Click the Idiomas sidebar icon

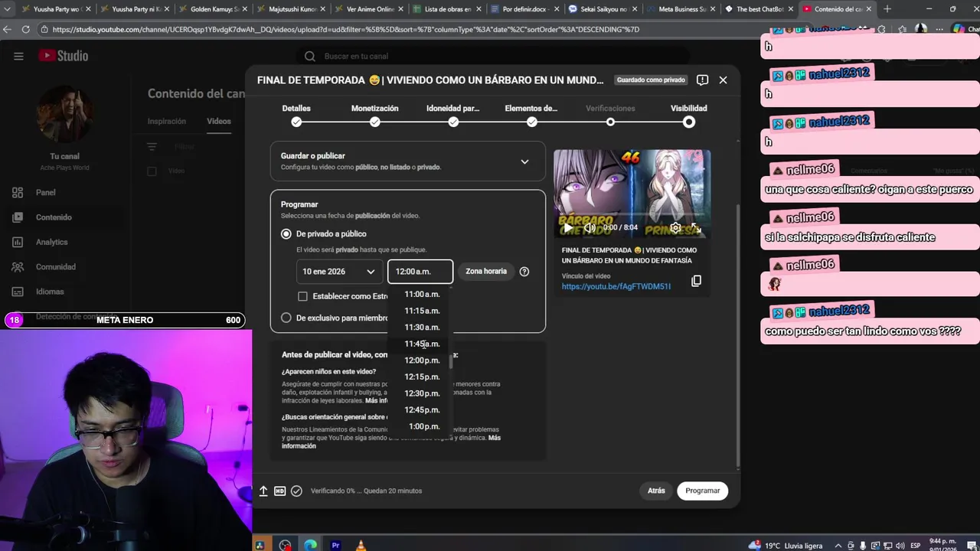pyautogui.click(x=18, y=292)
